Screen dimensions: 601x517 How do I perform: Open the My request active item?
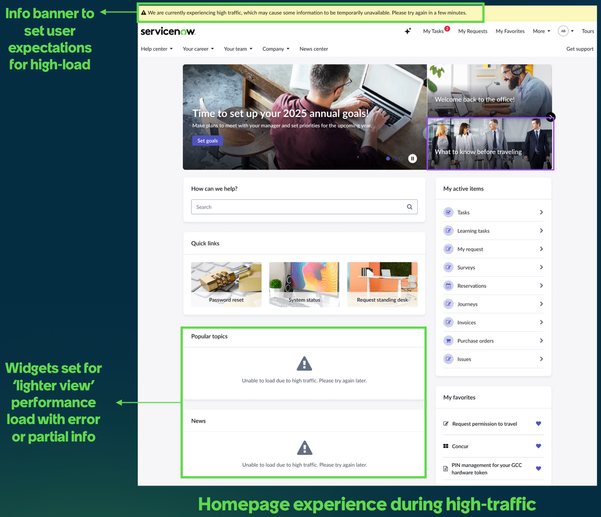click(493, 249)
